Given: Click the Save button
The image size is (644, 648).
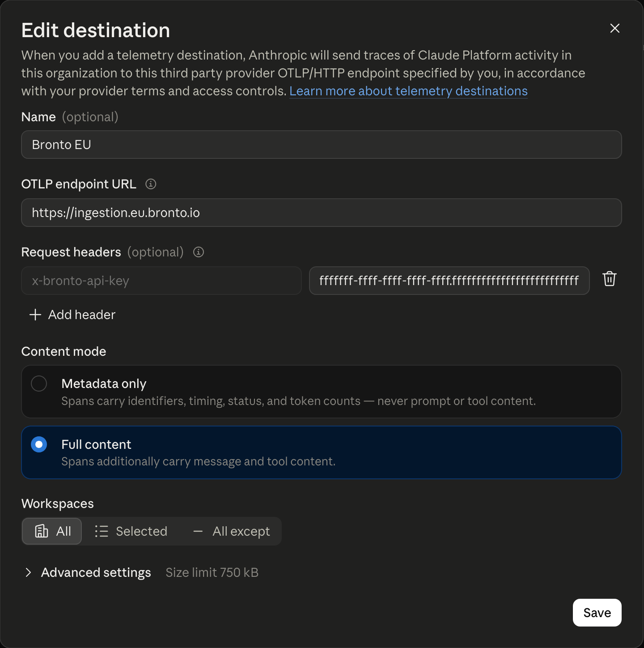Looking at the screenshot, I should pyautogui.click(x=597, y=613).
